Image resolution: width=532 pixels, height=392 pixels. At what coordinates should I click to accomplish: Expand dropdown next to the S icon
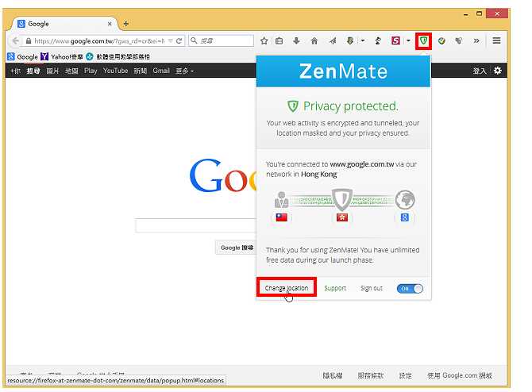[x=408, y=40]
